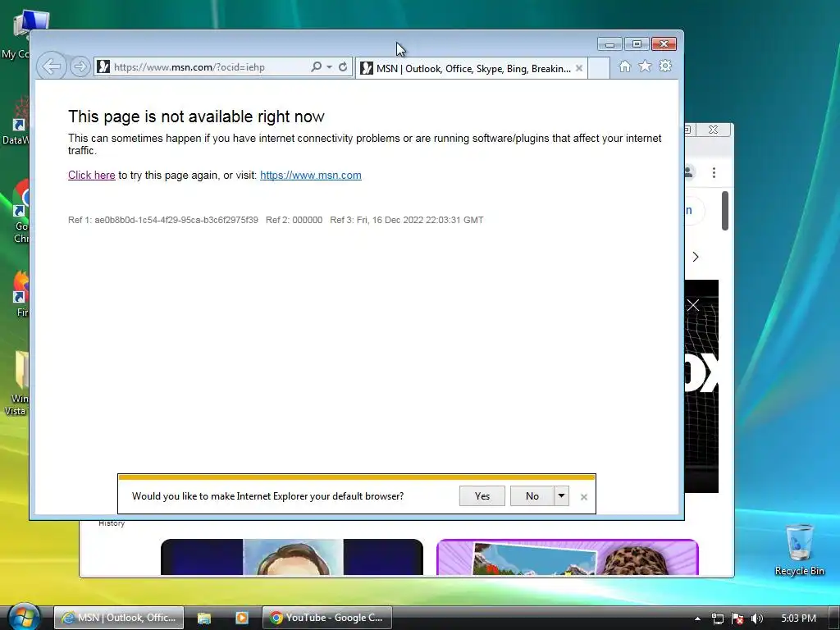840x630 pixels.
Task: Open the https://www.msn.com link
Action: pos(311,176)
